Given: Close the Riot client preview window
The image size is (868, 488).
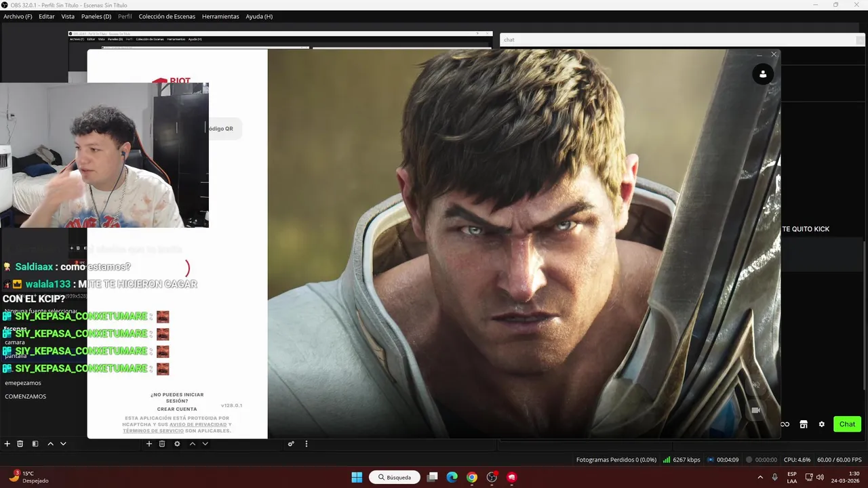Looking at the screenshot, I should pos(774,54).
